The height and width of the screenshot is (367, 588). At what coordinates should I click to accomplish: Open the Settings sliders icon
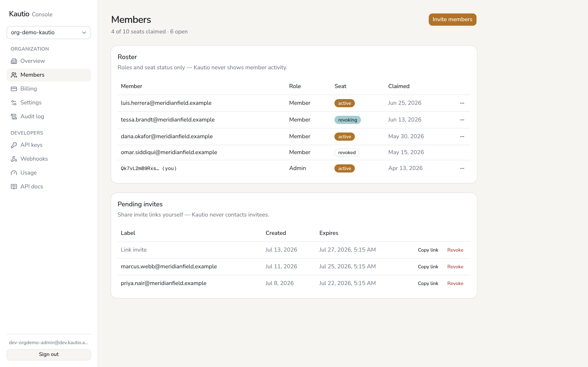pos(14,103)
